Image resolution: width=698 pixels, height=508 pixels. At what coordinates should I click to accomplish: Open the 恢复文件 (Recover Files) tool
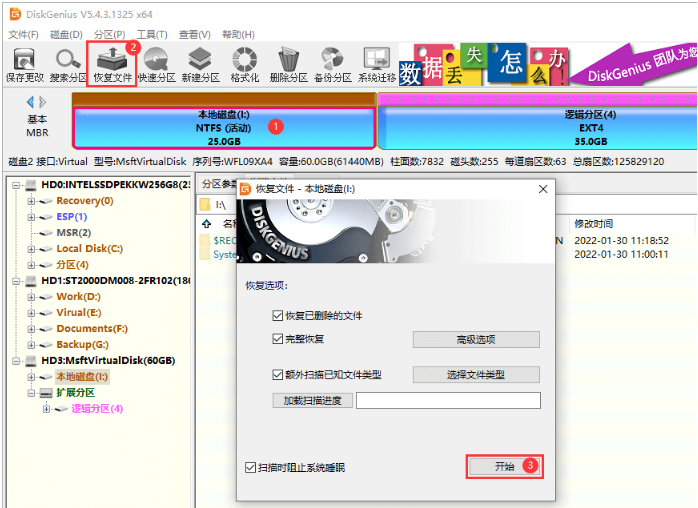pos(112,64)
